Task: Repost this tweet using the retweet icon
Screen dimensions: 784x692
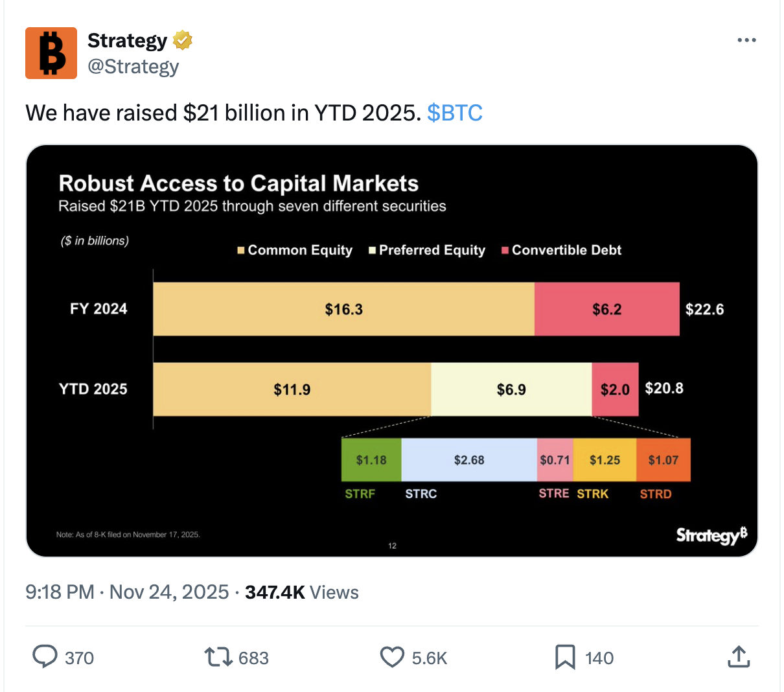Action: (218, 657)
